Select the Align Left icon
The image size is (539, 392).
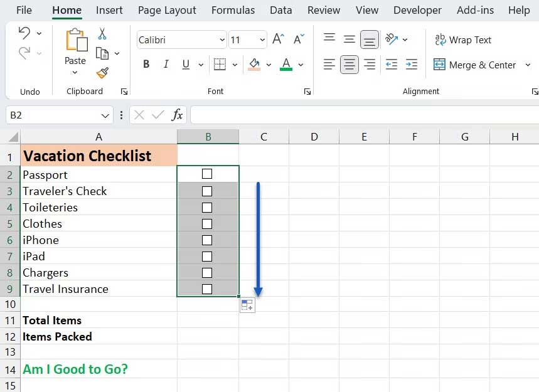[329, 65]
